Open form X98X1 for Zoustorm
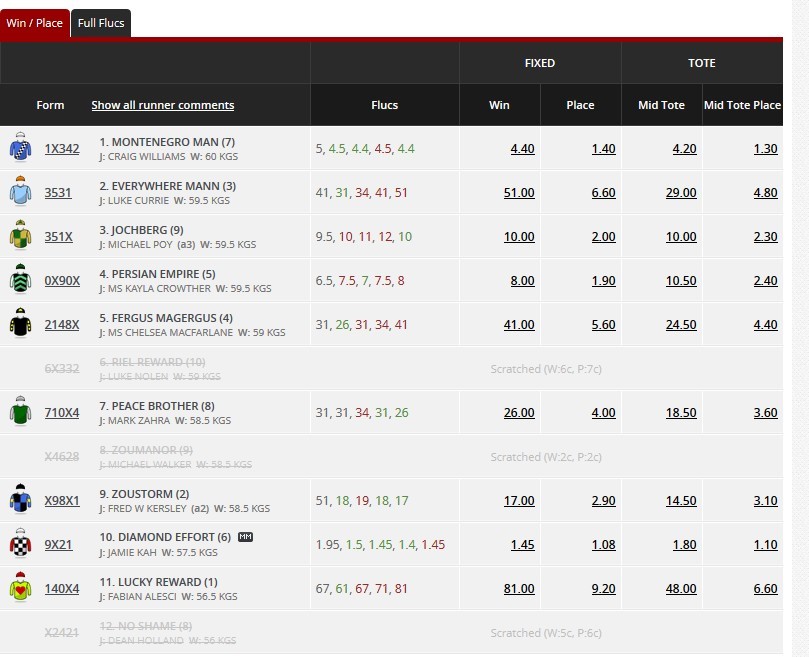Viewport: 809px width, 657px height. coord(62,501)
